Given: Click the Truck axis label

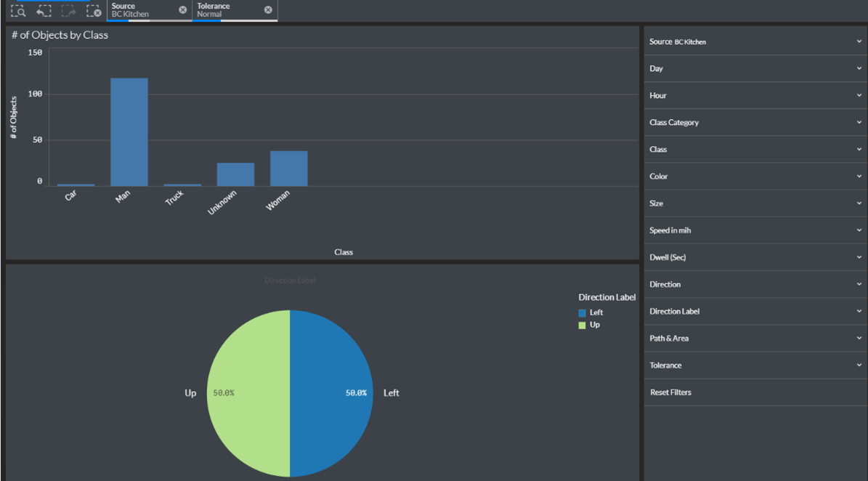Looking at the screenshot, I should coord(174,198).
